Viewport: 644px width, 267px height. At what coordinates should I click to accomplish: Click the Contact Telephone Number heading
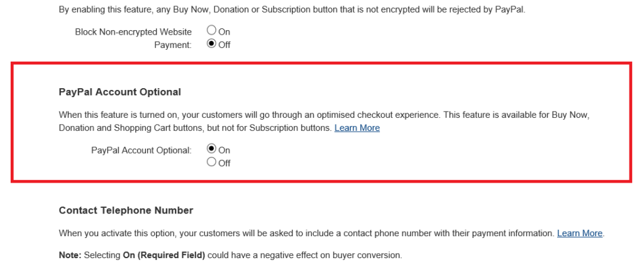(x=126, y=210)
